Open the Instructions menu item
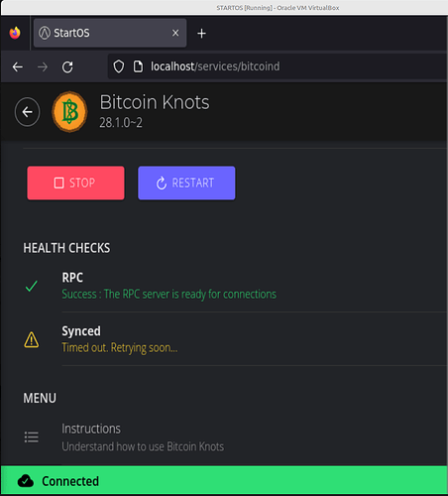Screen dimensions: 448x496 [235, 437]
